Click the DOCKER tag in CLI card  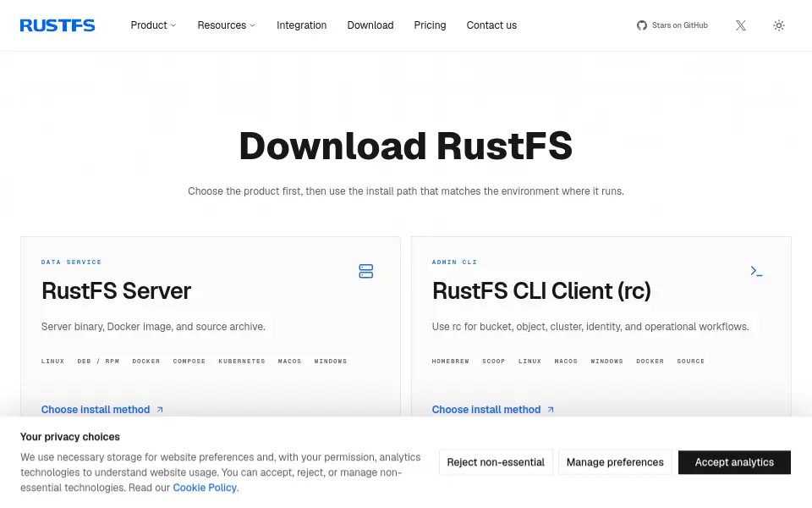click(x=650, y=362)
